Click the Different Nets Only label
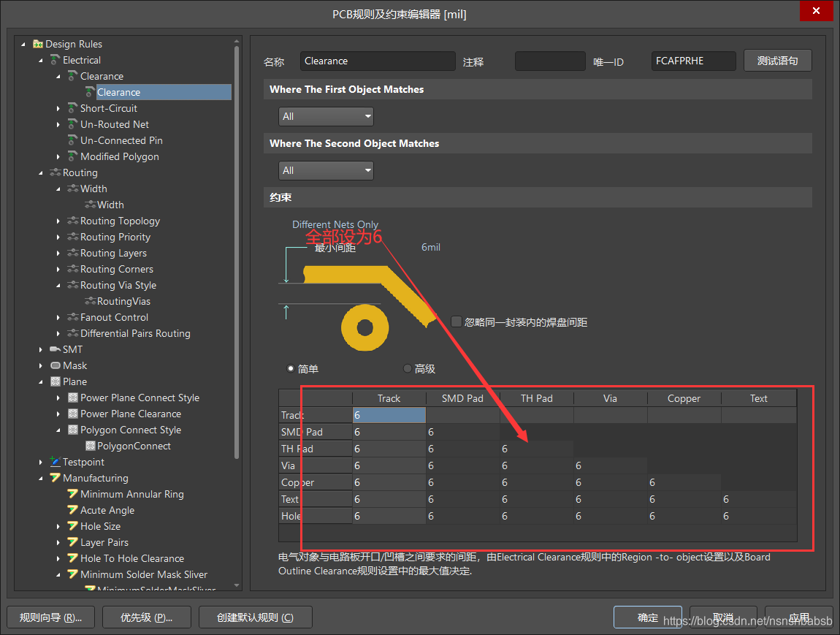Screen dimensions: 840x635 335,224
